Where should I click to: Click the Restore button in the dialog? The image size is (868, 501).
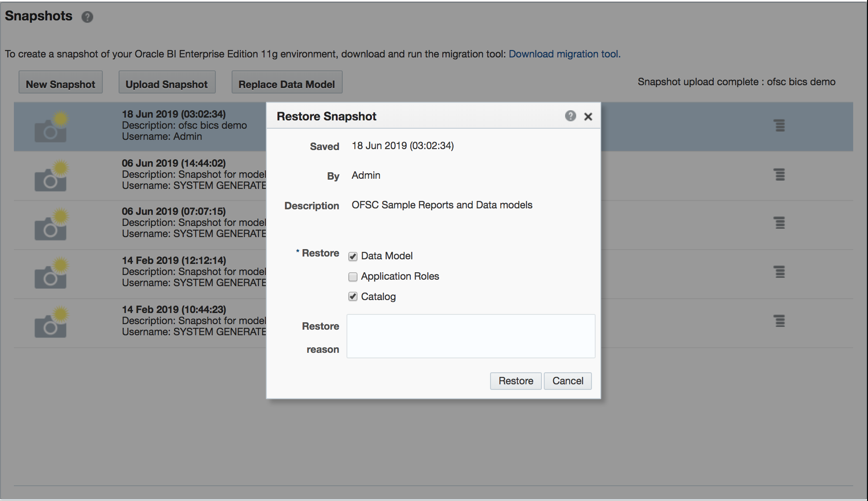[516, 381]
